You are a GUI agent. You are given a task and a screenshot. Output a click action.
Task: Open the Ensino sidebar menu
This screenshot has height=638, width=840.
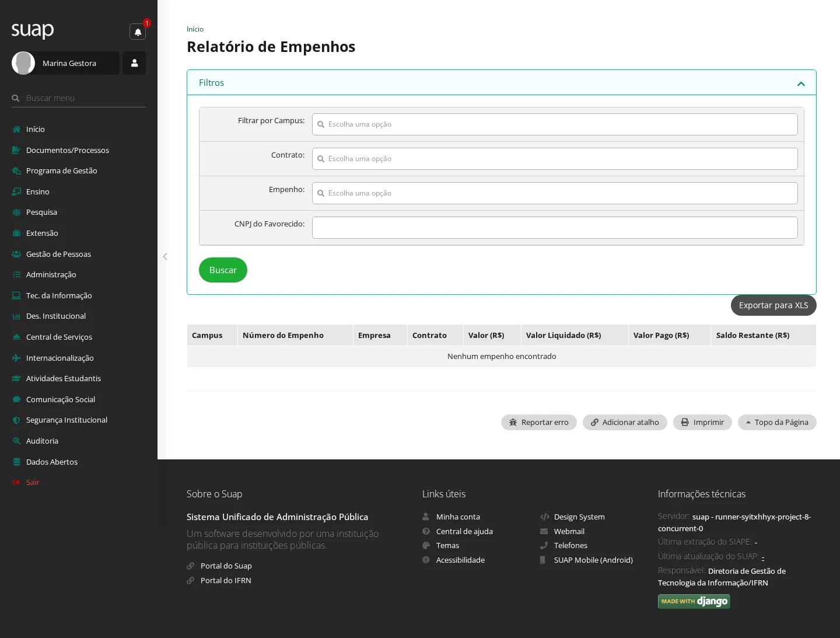point(79,191)
